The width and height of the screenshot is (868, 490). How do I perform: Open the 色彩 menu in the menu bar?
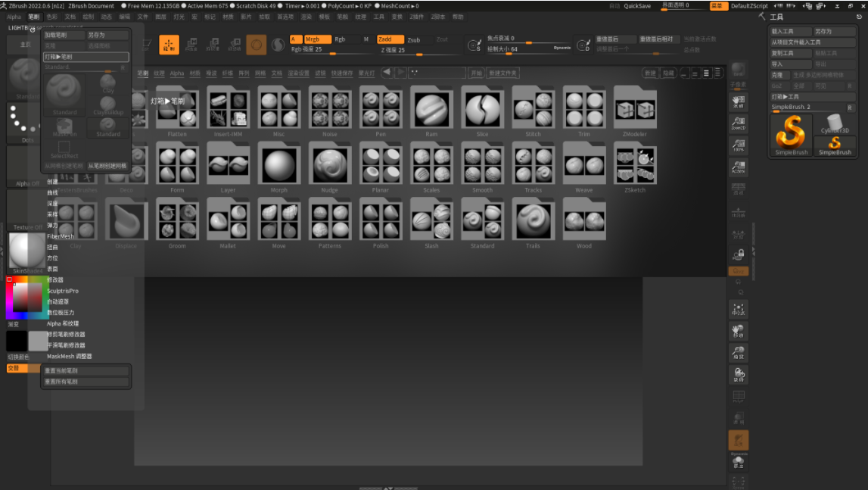52,17
